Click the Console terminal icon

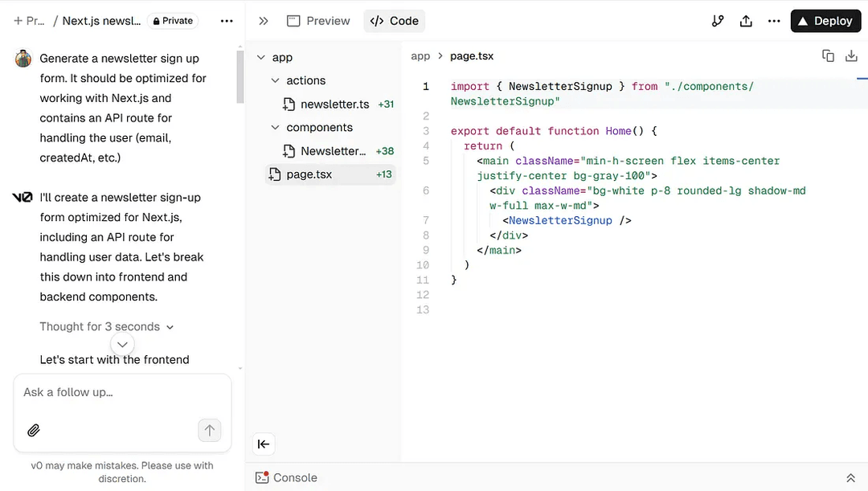[262, 477]
